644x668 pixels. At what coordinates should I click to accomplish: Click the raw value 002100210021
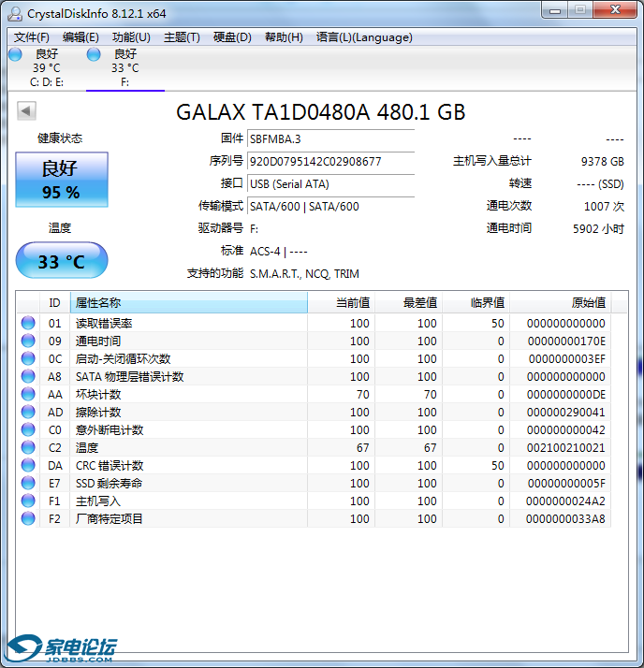coord(565,447)
